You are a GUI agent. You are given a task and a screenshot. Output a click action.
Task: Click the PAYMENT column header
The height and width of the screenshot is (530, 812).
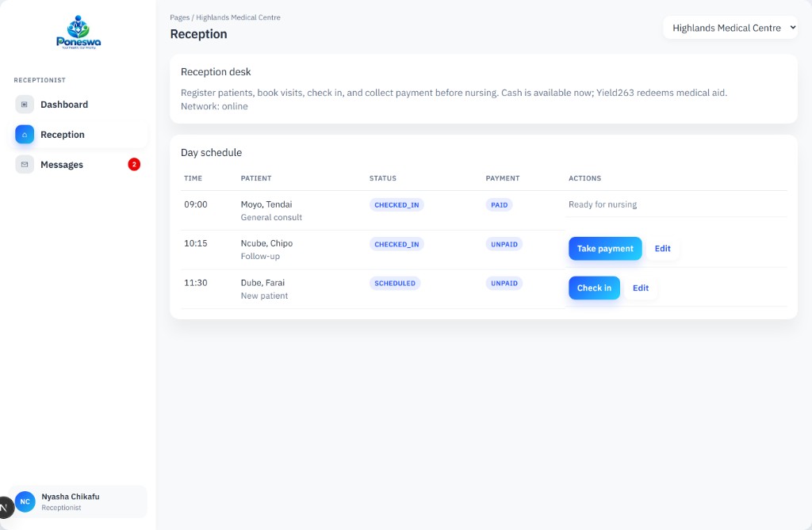pyautogui.click(x=502, y=178)
